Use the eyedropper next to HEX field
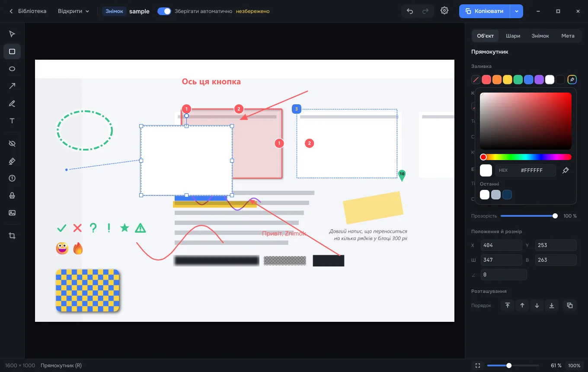The image size is (588, 372). pyautogui.click(x=566, y=170)
